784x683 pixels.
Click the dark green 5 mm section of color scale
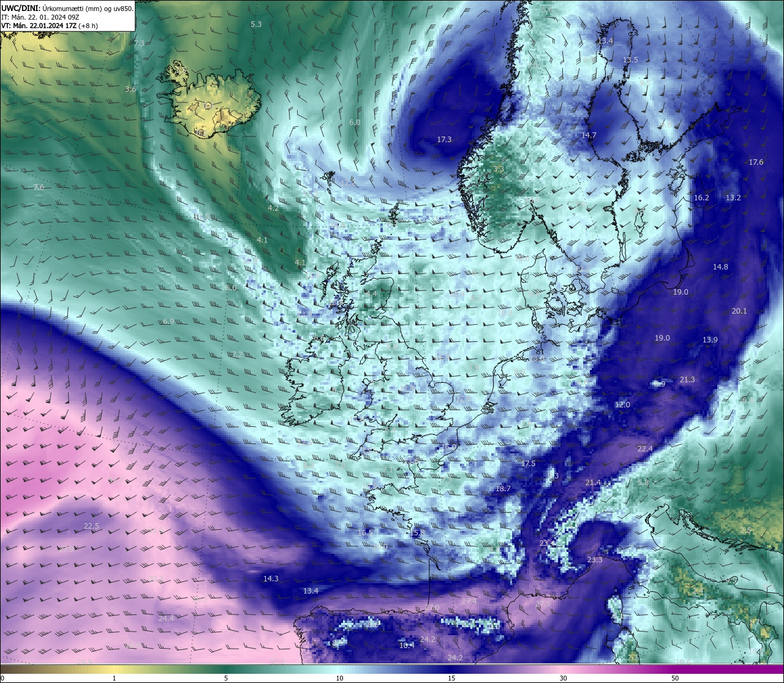click(226, 669)
